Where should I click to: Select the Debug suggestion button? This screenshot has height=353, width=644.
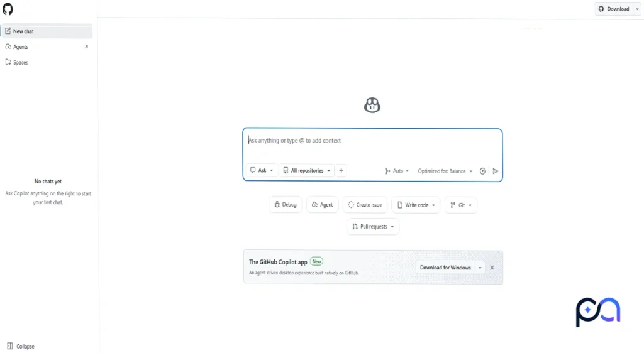pos(286,205)
